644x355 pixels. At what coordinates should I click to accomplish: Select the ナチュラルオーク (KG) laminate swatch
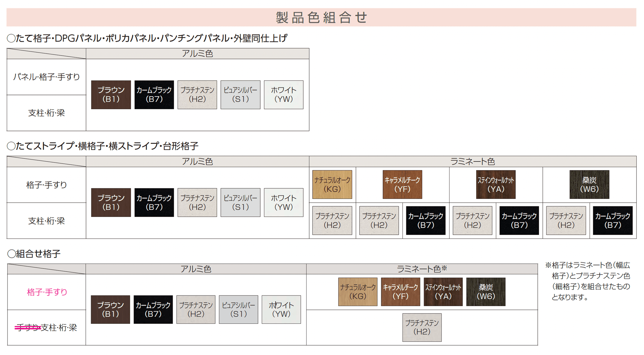(332, 184)
